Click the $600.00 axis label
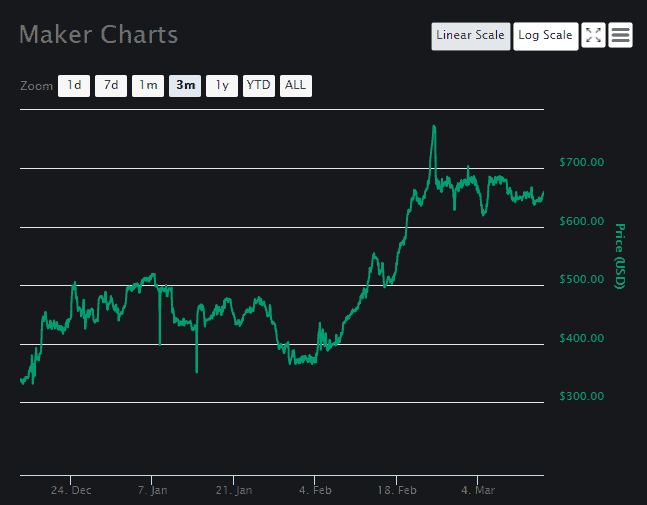 click(x=581, y=221)
